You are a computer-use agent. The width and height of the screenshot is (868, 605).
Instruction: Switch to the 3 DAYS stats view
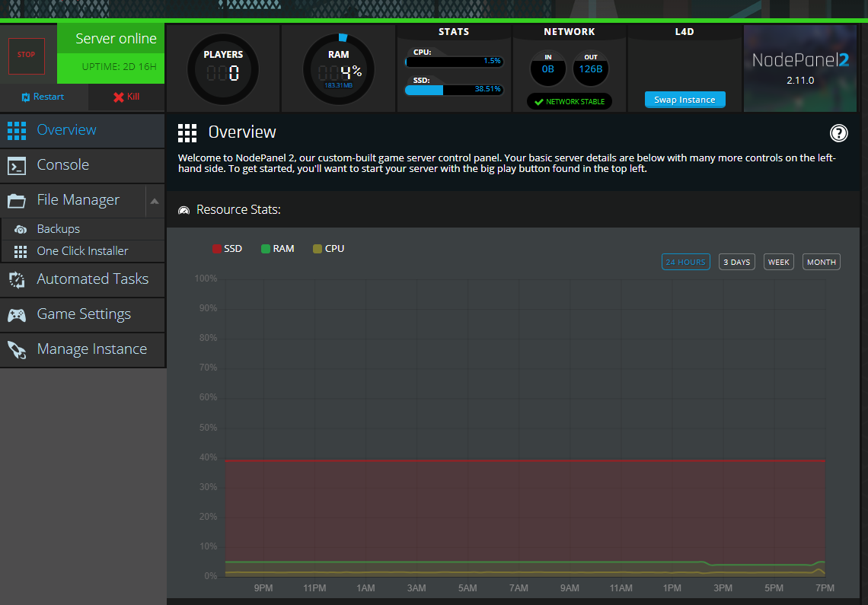[736, 261]
